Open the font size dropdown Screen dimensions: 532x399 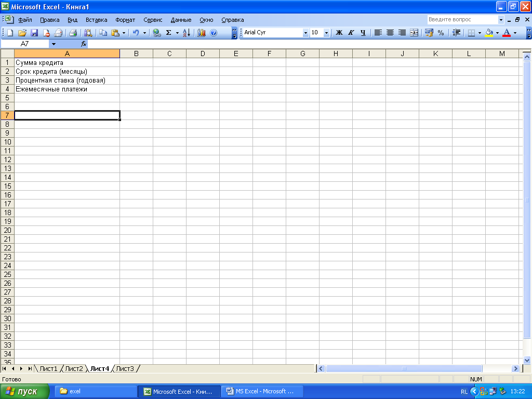coord(326,33)
